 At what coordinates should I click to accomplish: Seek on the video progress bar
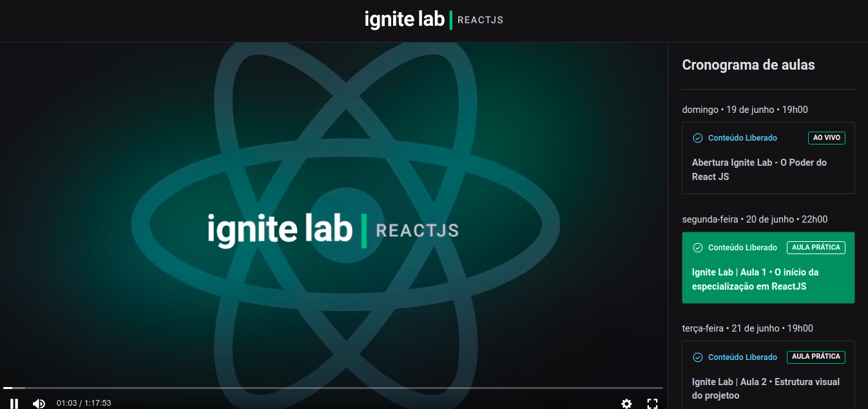[x=333, y=388]
